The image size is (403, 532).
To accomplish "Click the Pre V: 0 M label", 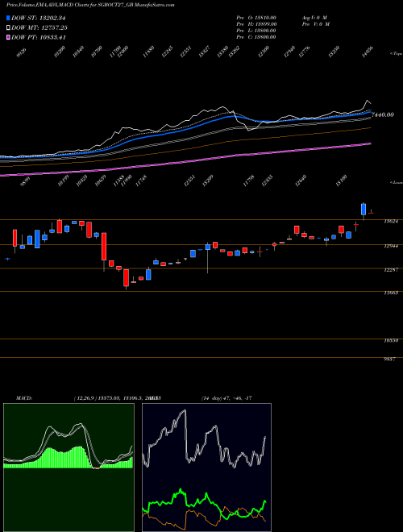I will coord(315,24).
